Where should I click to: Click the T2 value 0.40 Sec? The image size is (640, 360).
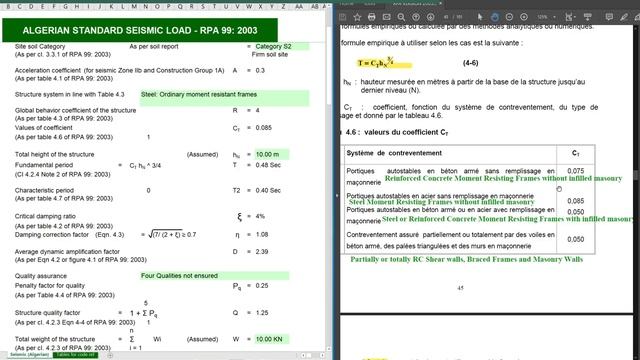[x=268, y=191]
